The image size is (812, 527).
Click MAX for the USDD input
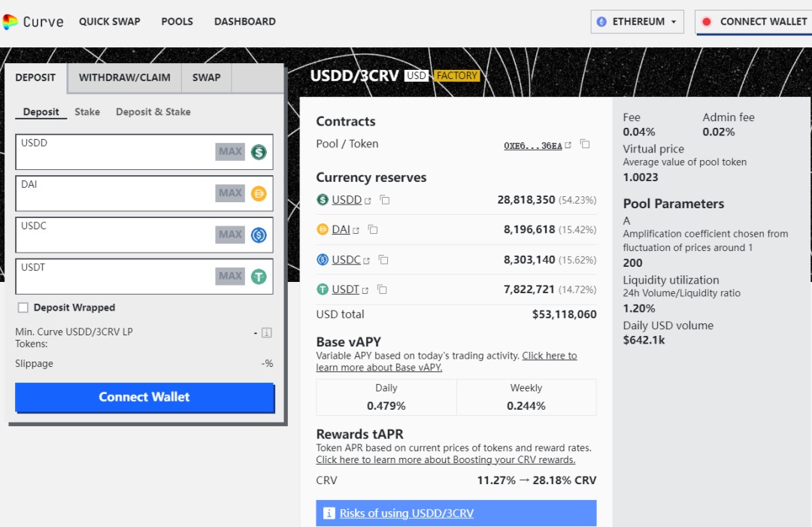230,152
